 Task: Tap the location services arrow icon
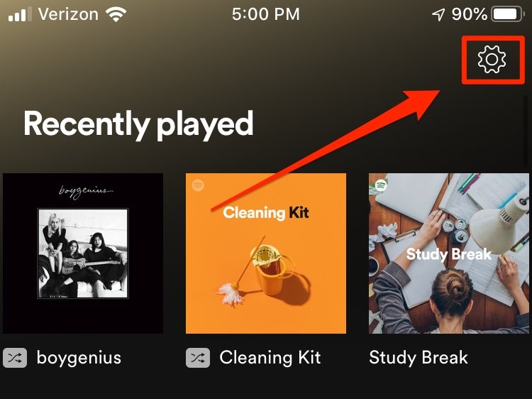click(438, 15)
